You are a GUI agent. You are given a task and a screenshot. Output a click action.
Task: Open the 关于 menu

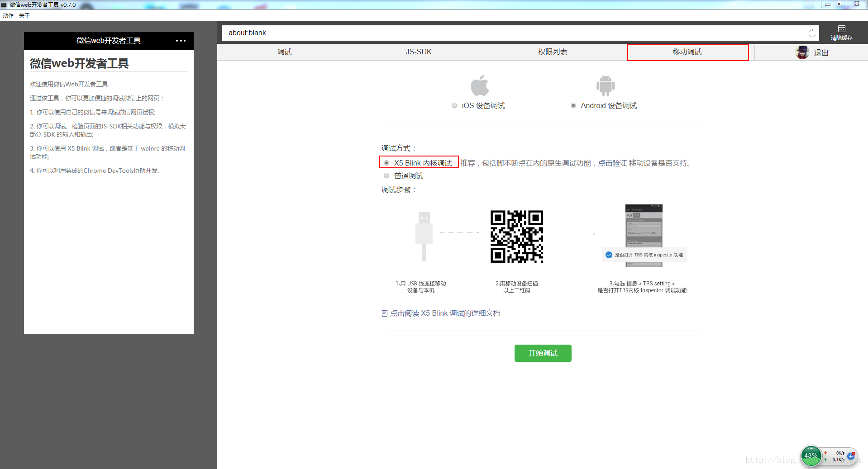[x=24, y=16]
